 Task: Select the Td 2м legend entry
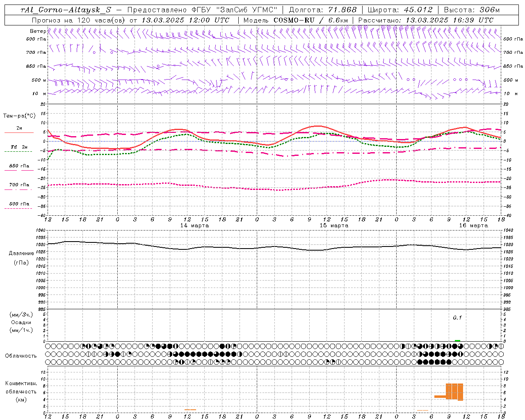pyautogui.click(x=19, y=147)
